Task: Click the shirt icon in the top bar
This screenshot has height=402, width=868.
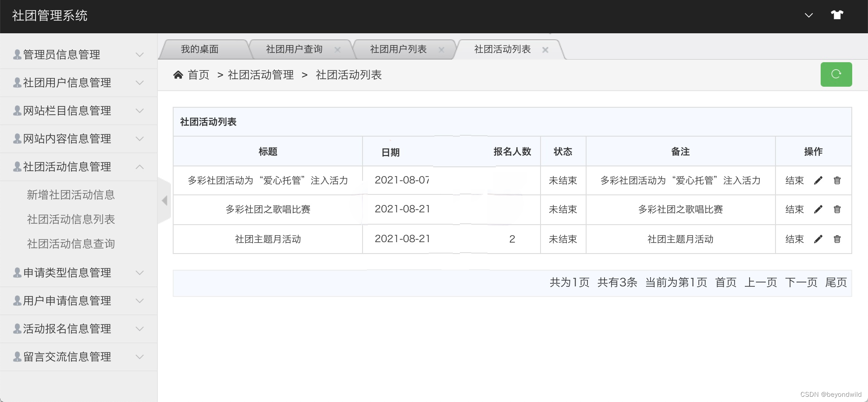Action: click(837, 14)
